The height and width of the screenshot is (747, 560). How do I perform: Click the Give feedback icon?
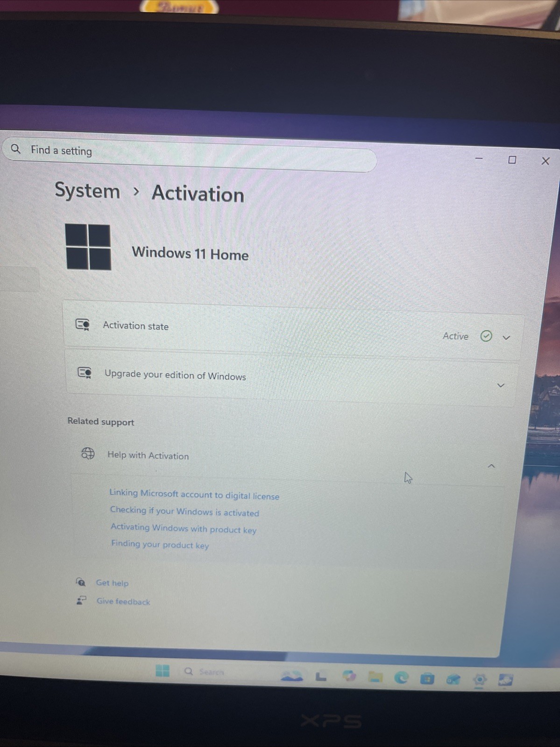tap(82, 600)
